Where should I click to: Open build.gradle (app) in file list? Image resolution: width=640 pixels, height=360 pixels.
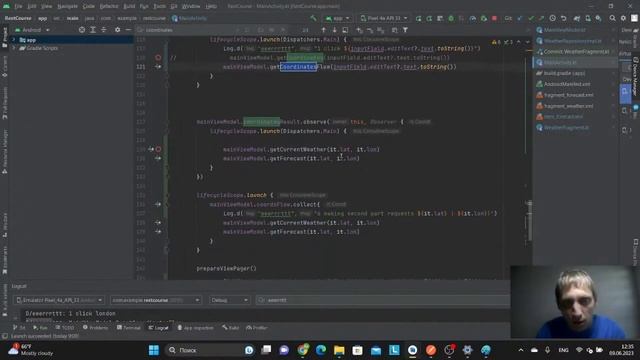click(564, 73)
